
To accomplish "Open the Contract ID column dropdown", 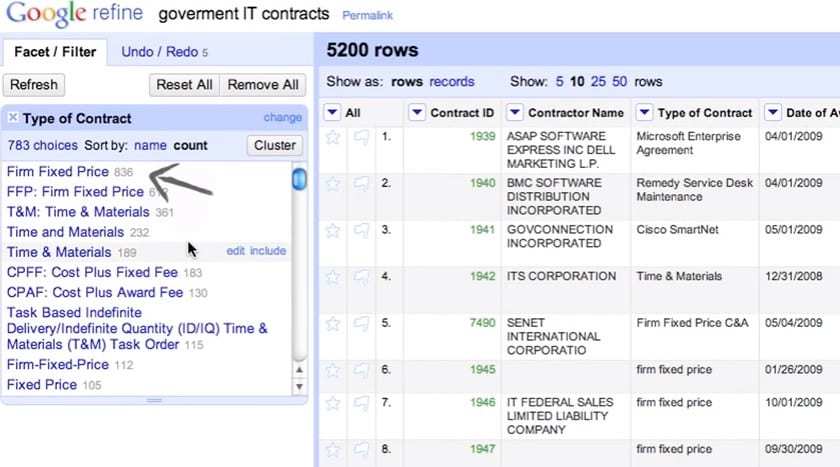I will pyautogui.click(x=417, y=113).
